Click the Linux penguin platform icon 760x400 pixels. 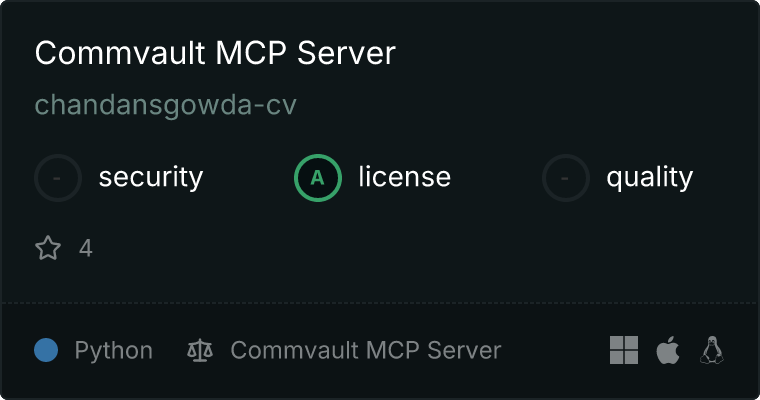(712, 350)
